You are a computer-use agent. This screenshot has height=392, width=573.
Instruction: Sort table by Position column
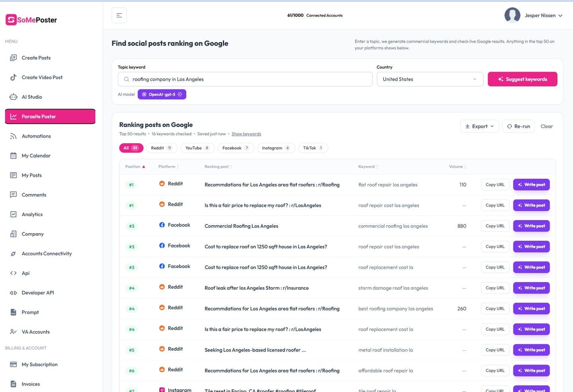[x=135, y=167]
